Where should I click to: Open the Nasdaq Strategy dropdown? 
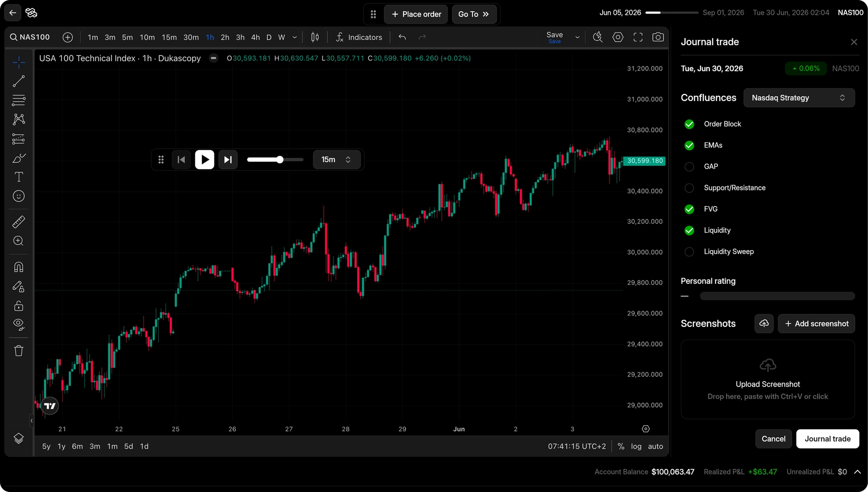coord(799,98)
